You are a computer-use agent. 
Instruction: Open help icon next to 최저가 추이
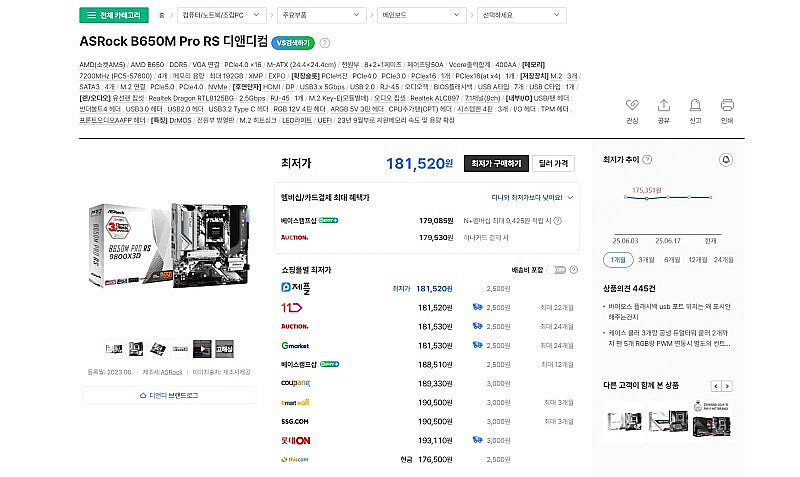[x=647, y=160]
